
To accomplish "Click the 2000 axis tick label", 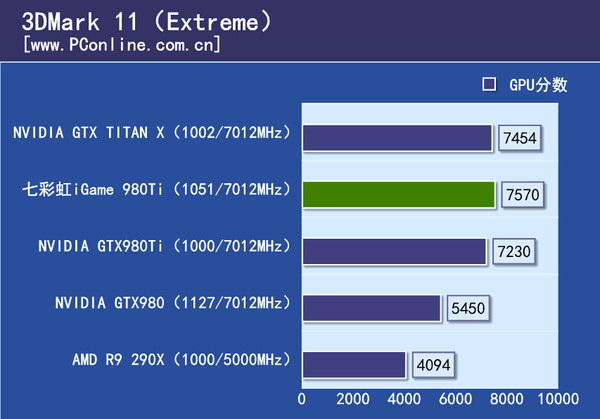I will coord(353,399).
